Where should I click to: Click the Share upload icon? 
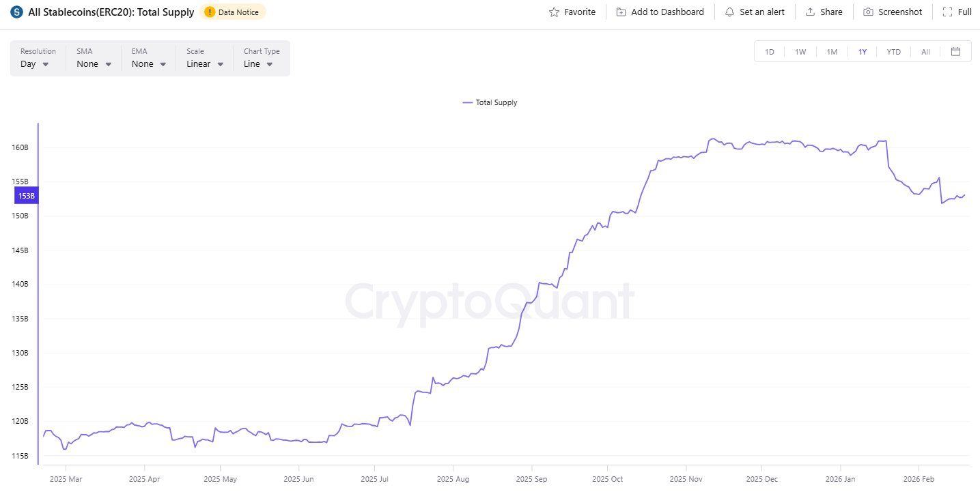[810, 12]
